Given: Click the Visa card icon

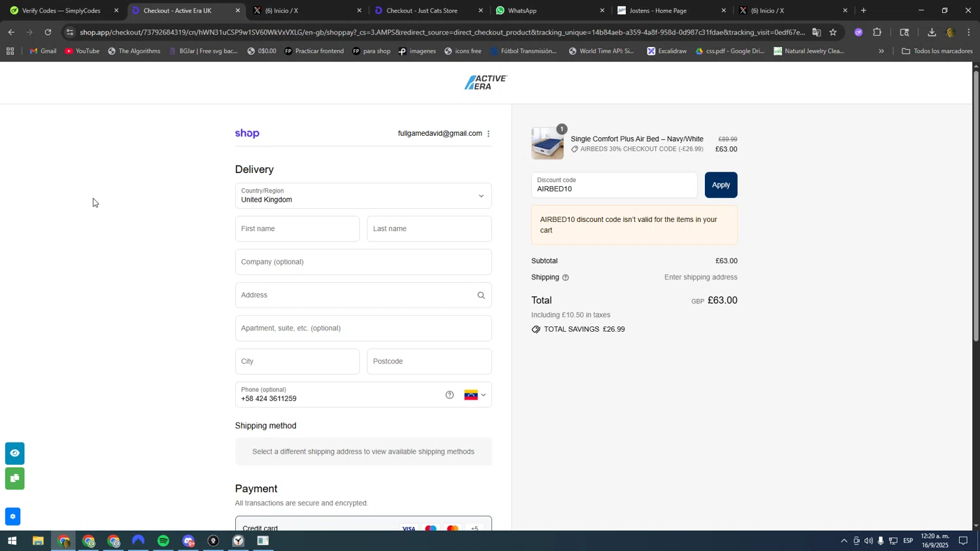Looking at the screenshot, I should click(x=409, y=529).
